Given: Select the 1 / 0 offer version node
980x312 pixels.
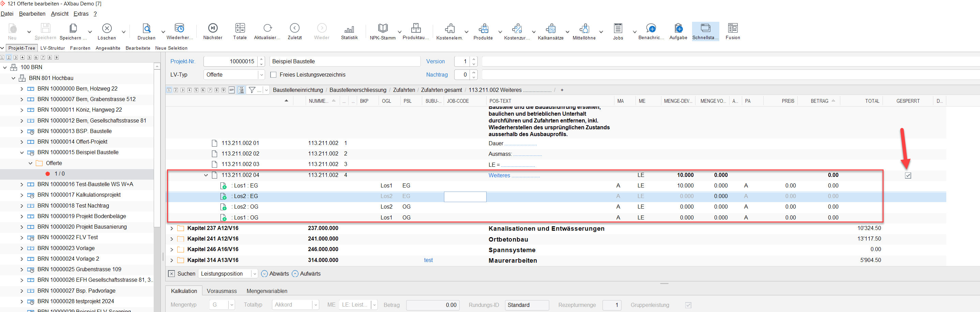Looking at the screenshot, I should (x=59, y=174).
